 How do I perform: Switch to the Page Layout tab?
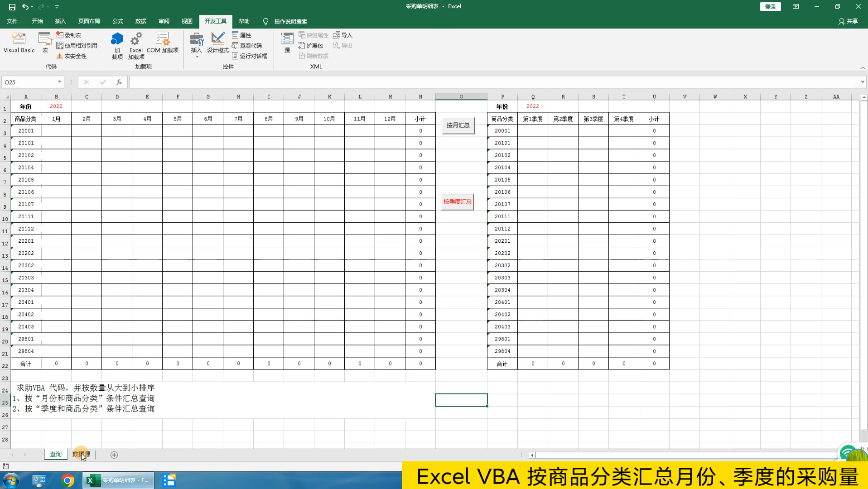coord(89,21)
